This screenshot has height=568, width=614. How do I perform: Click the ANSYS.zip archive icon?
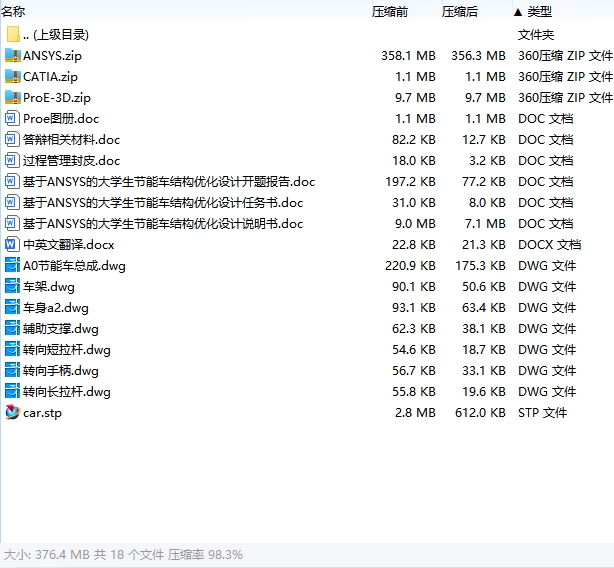[x=13, y=56]
